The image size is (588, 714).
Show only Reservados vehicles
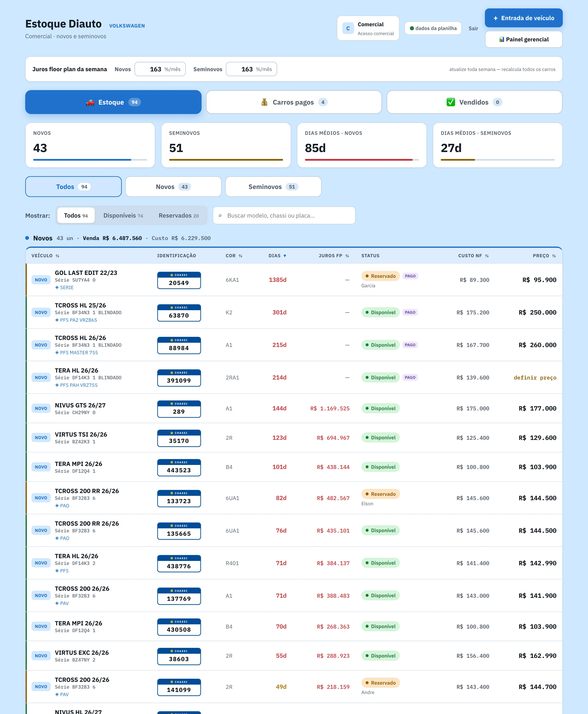pos(178,215)
